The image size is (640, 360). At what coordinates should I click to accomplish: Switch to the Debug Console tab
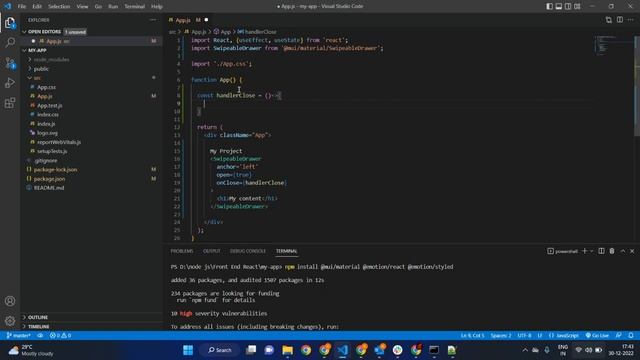(247, 251)
